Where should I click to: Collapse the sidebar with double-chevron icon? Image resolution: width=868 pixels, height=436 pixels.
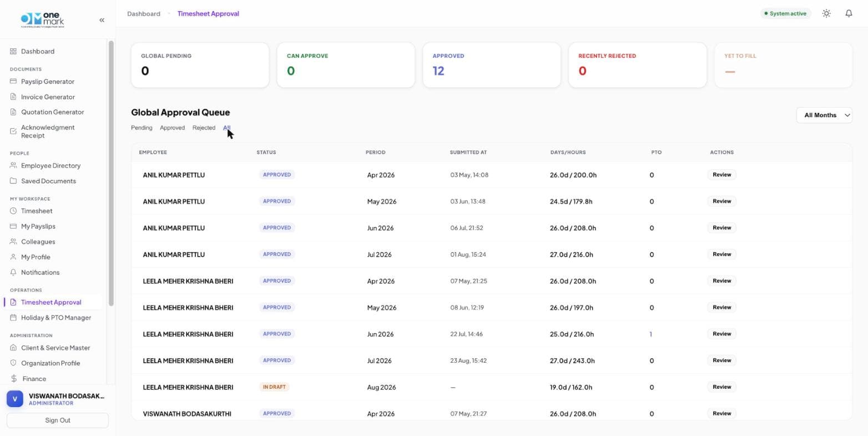(102, 20)
